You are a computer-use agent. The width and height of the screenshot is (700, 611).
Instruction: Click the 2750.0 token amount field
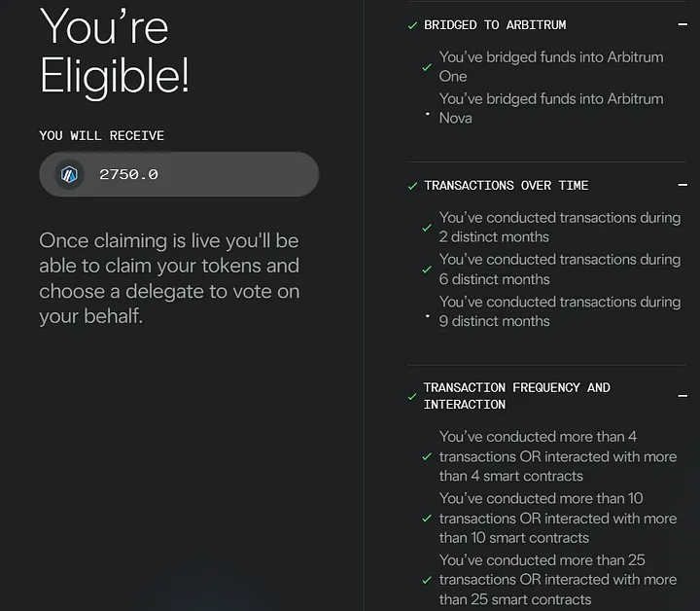(179, 174)
